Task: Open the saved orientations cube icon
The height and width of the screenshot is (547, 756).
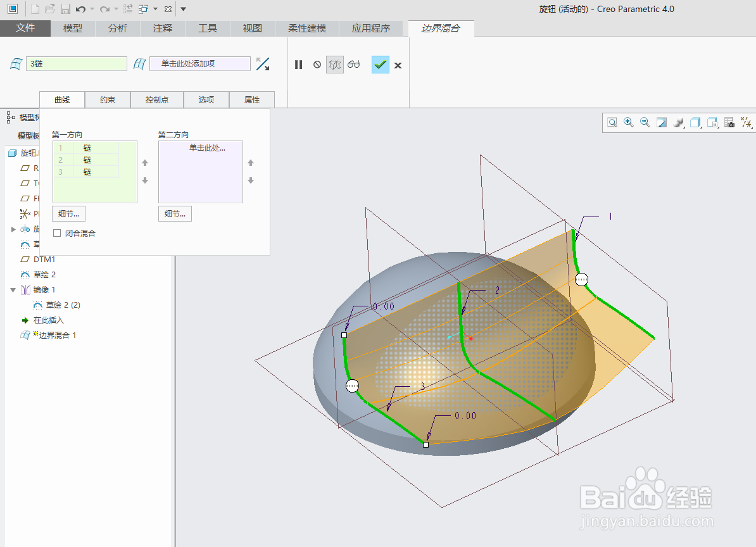Action: click(x=695, y=122)
